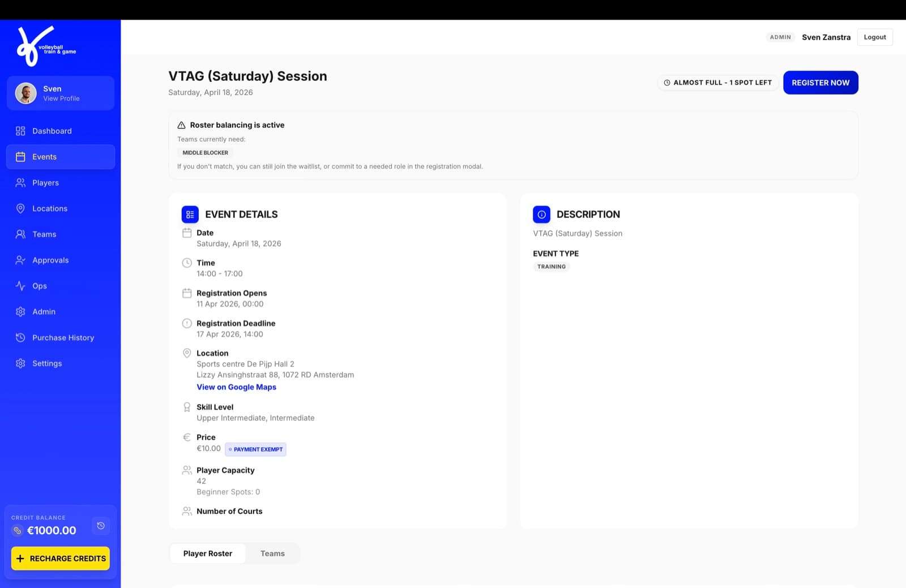Viewport: 906px width, 588px height.
Task: Open Settings in the sidebar
Action: pos(61,363)
